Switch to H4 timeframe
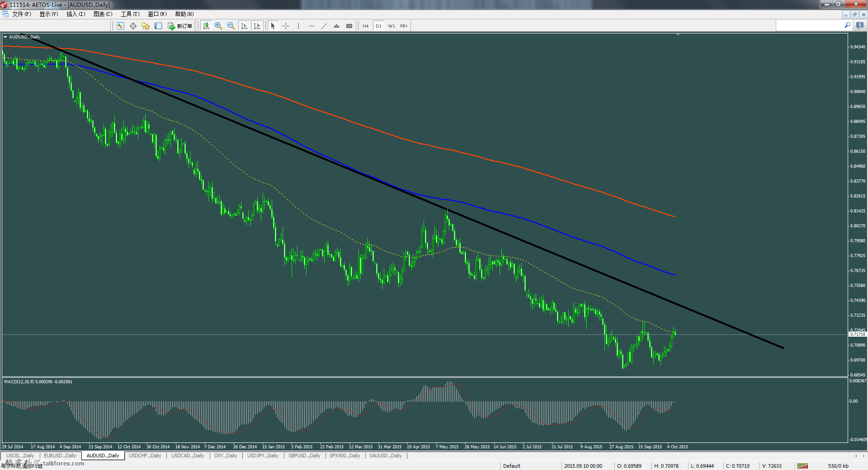Viewport: 868px width, 470px height. pyautogui.click(x=365, y=26)
